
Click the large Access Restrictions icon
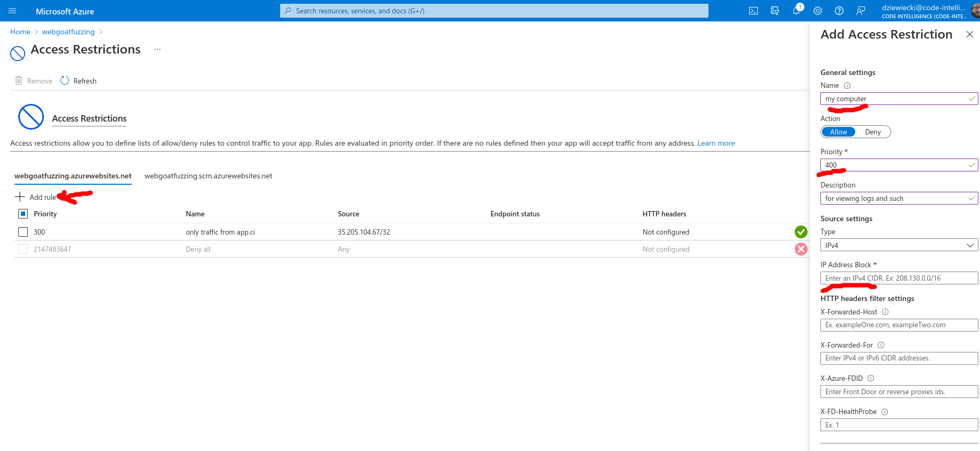[31, 117]
